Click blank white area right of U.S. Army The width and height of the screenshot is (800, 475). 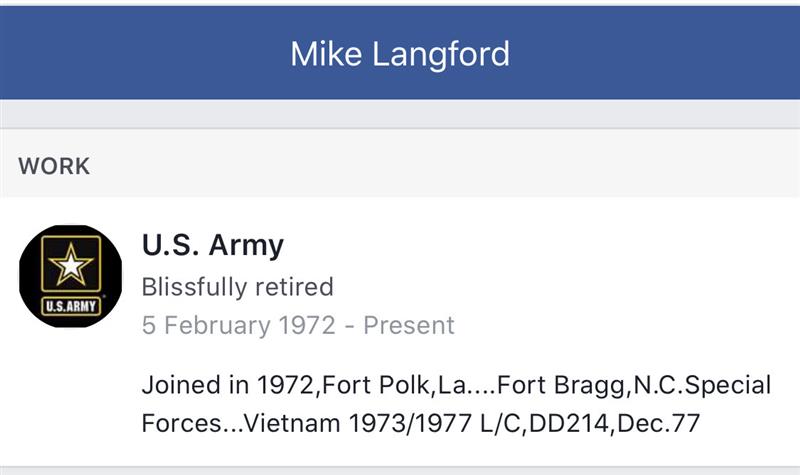(x=550, y=245)
